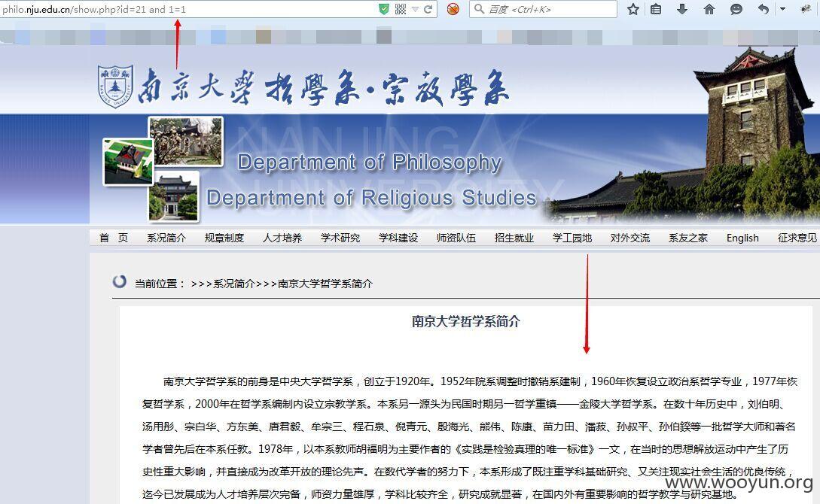This screenshot has height=504, width=820.
Task: Click the Nanjing University crest logo
Action: [x=115, y=87]
